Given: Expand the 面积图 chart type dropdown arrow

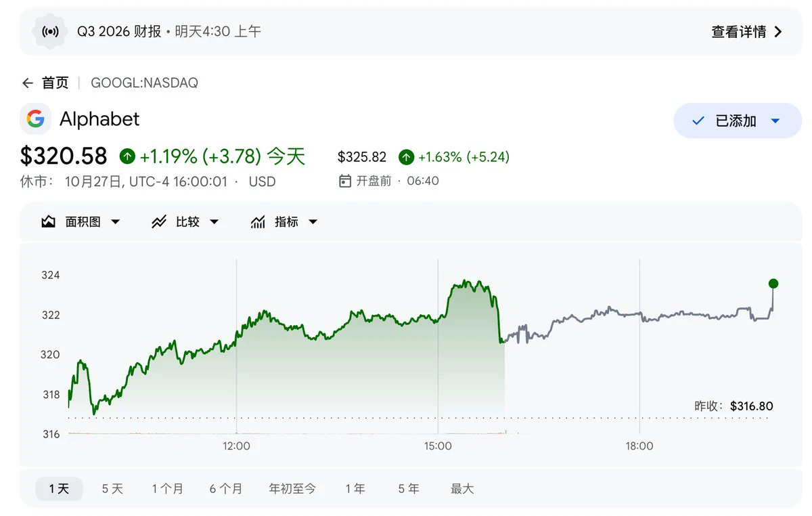Looking at the screenshot, I should [115, 222].
